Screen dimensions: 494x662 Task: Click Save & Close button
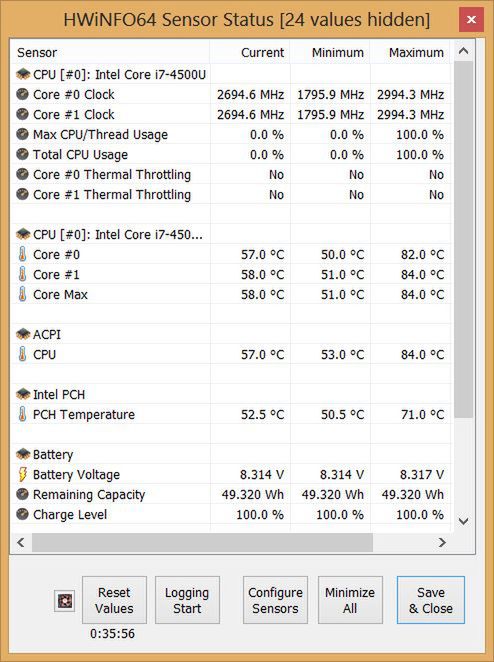(431, 600)
